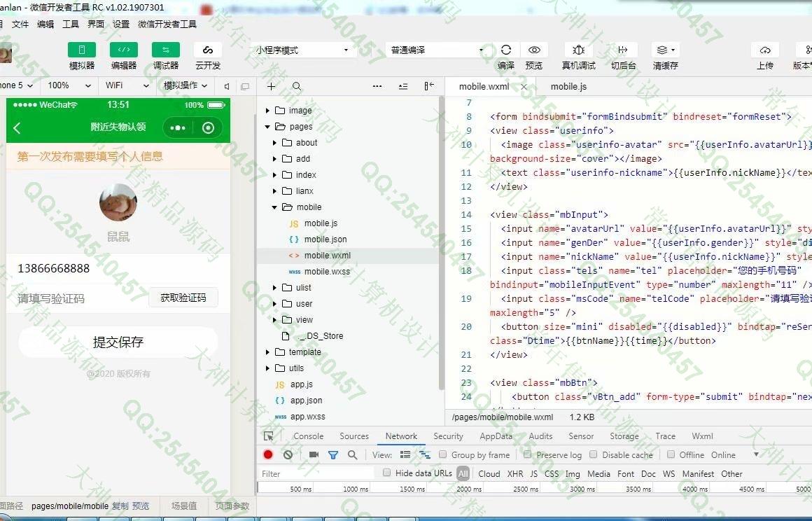This screenshot has width=812, height=521.
Task: Toggle the network filter funnel icon
Action: (x=333, y=454)
